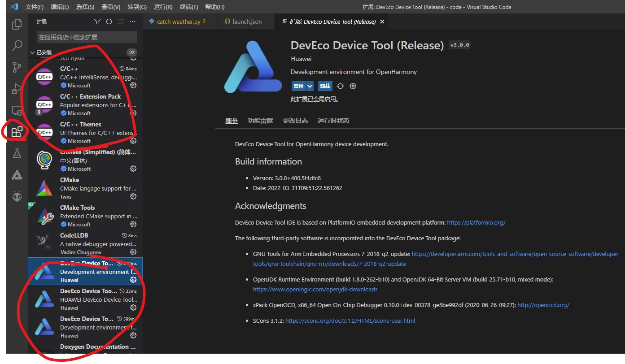
Task: Click manage gear for C/C++ IntelliSense extension
Action: (x=133, y=85)
